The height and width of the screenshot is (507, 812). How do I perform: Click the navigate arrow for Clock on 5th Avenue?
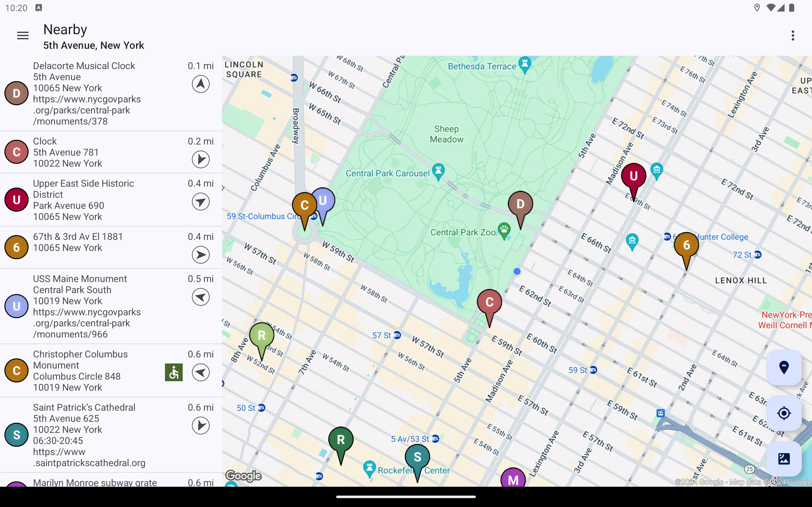(200, 159)
